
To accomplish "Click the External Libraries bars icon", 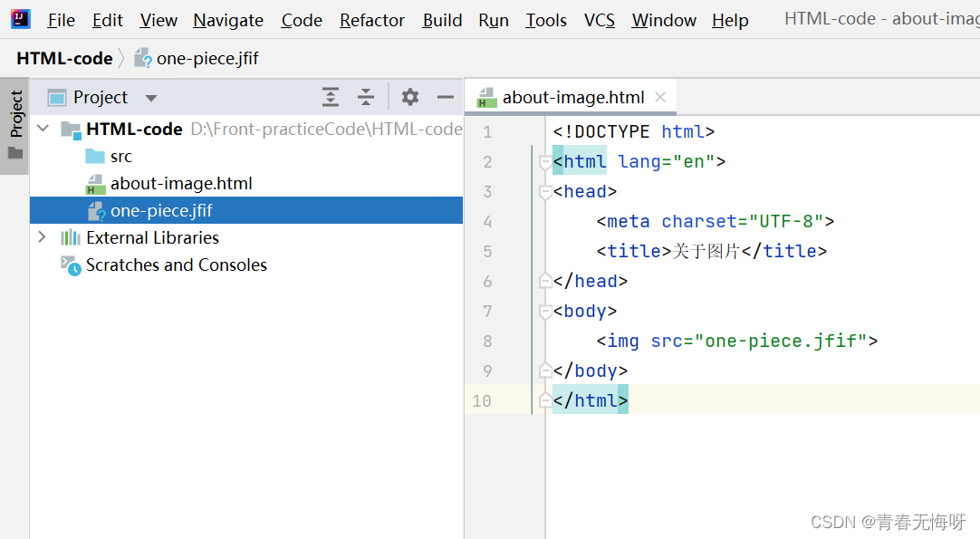I will pos(71,237).
